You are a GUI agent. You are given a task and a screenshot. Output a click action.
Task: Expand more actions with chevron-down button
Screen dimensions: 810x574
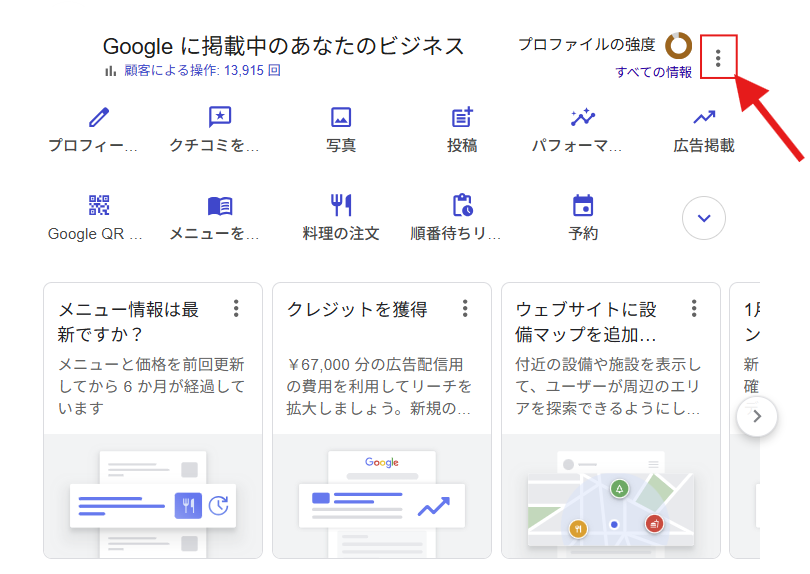click(x=703, y=218)
